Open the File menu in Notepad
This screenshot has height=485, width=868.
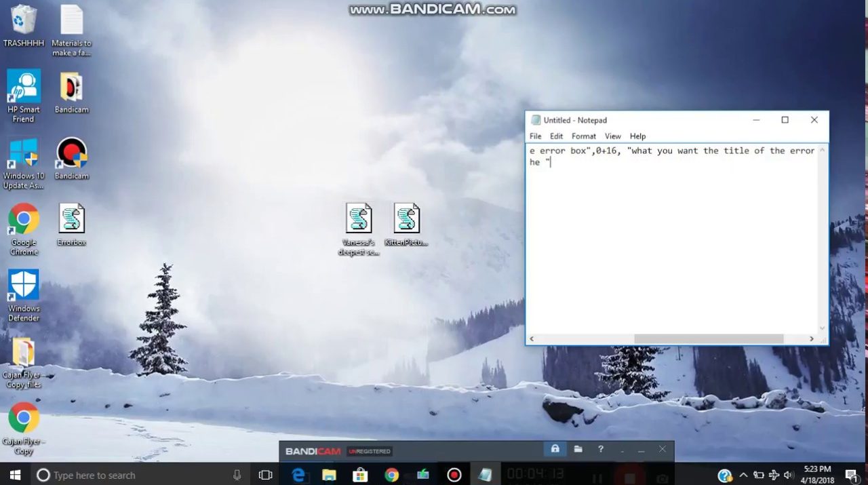point(536,136)
